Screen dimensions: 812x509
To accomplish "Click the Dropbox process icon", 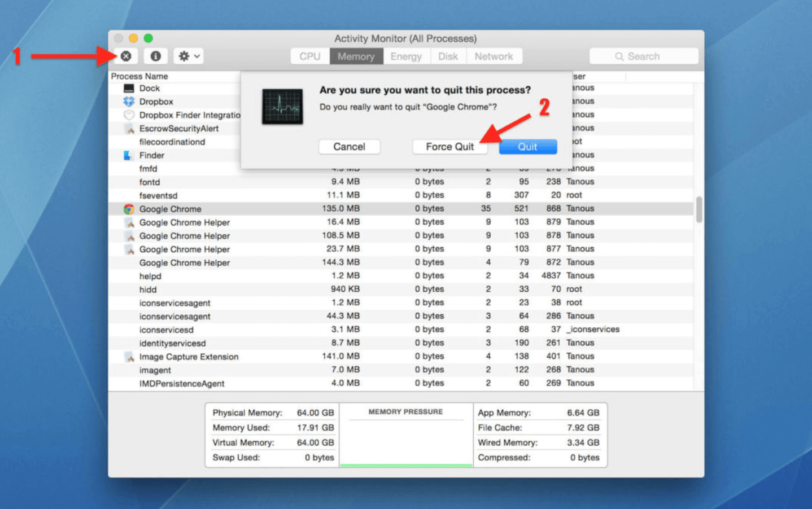I will coord(129,102).
